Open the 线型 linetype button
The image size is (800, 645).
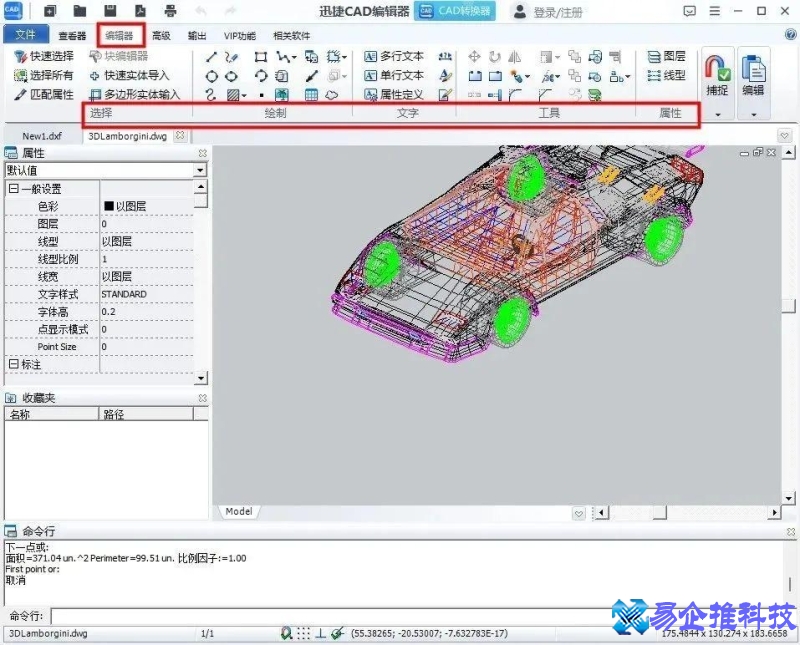click(666, 76)
